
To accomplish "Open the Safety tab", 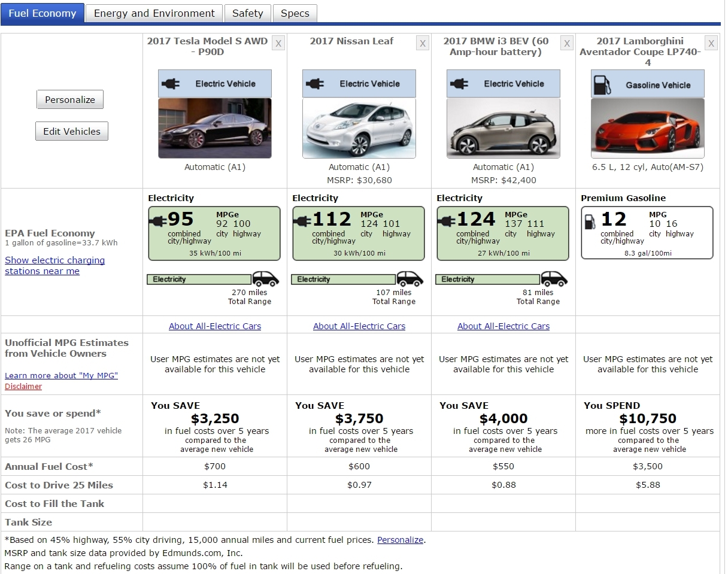I will pyautogui.click(x=247, y=13).
